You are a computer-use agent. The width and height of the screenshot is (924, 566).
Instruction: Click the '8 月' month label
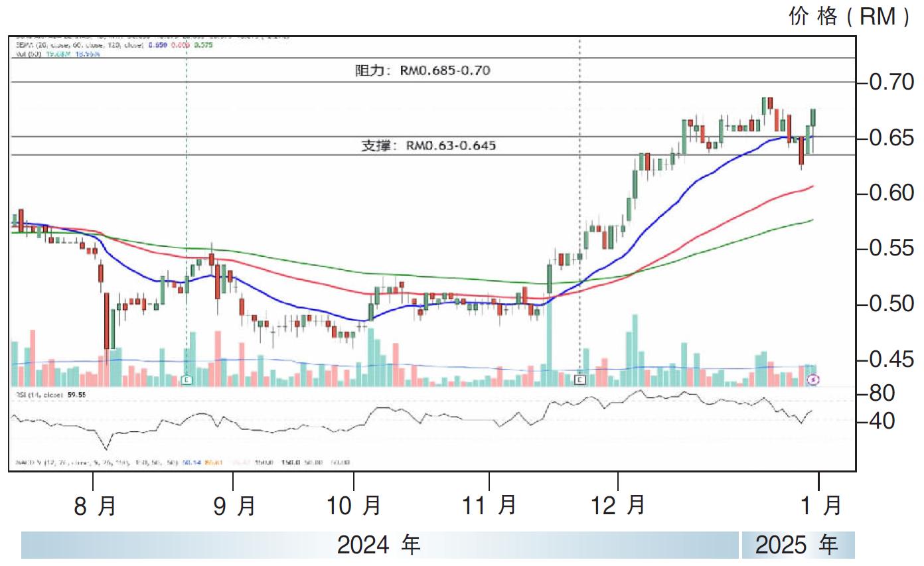pos(94,506)
